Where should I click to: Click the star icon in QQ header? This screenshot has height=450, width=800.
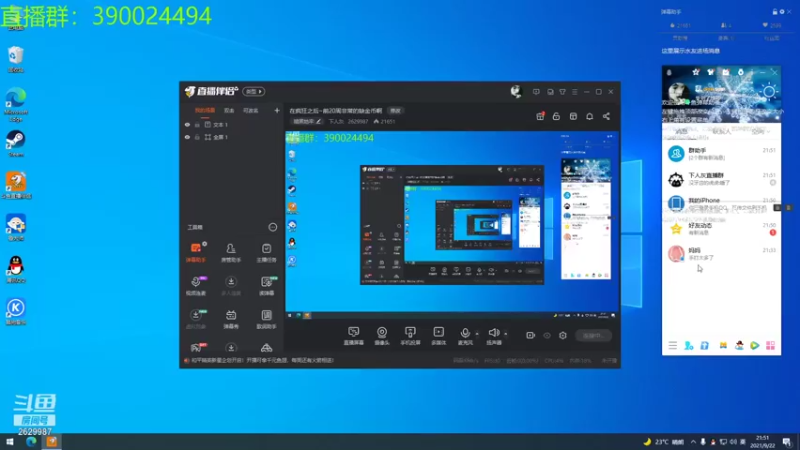pyautogui.click(x=695, y=72)
